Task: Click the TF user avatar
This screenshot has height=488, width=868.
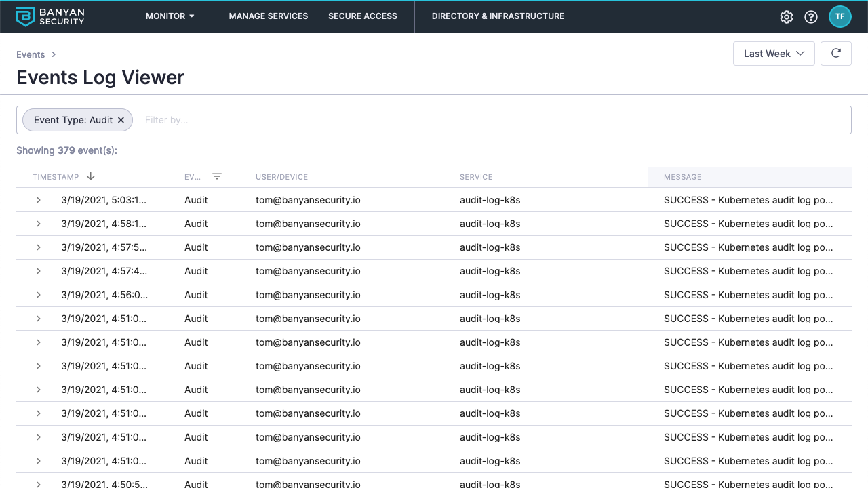Action: [x=840, y=17]
